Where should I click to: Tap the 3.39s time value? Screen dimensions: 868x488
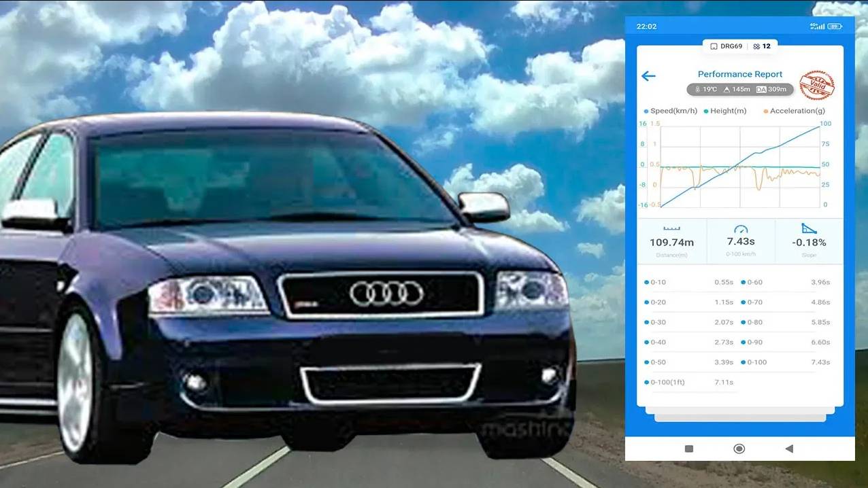(724, 362)
